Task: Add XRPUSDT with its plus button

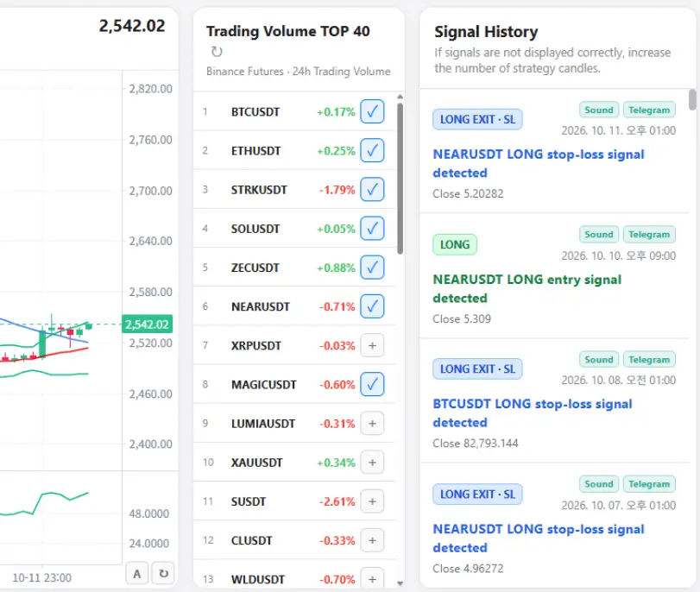Action: tap(372, 345)
